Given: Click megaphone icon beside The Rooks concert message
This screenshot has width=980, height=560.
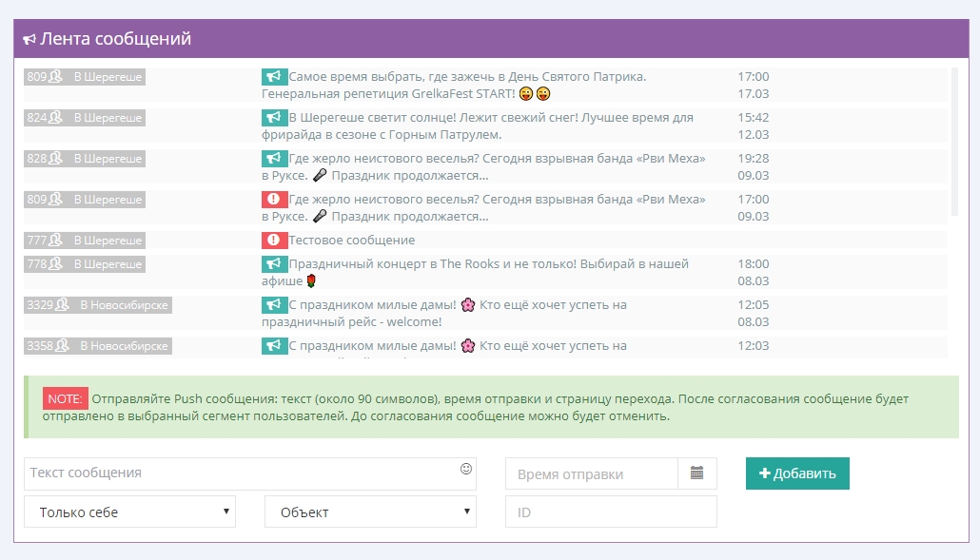Looking at the screenshot, I should point(274,264).
